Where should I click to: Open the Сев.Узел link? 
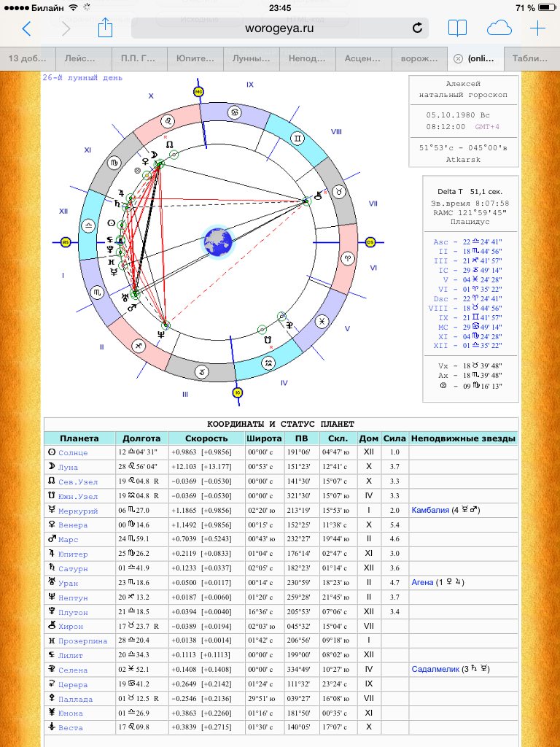pos(78,482)
